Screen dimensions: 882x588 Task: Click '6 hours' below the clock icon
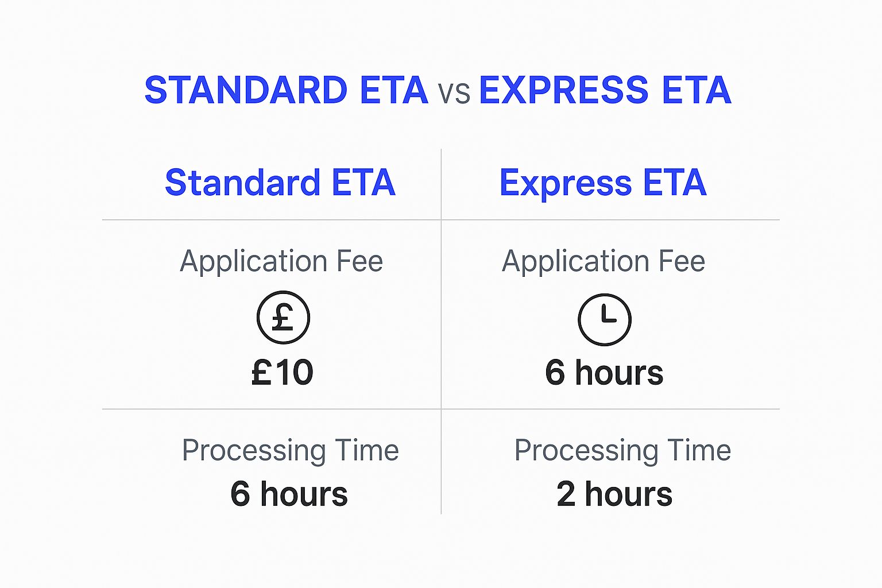click(604, 373)
